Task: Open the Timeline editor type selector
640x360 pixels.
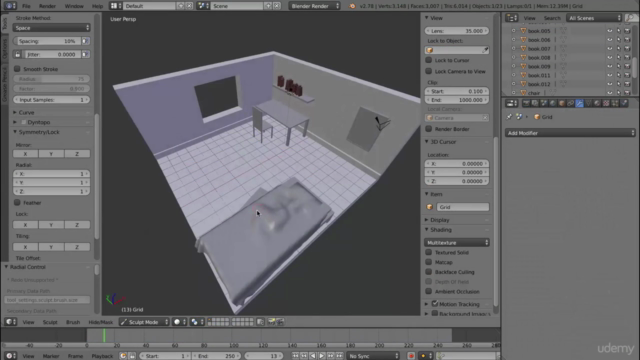Action: pyautogui.click(x=11, y=356)
